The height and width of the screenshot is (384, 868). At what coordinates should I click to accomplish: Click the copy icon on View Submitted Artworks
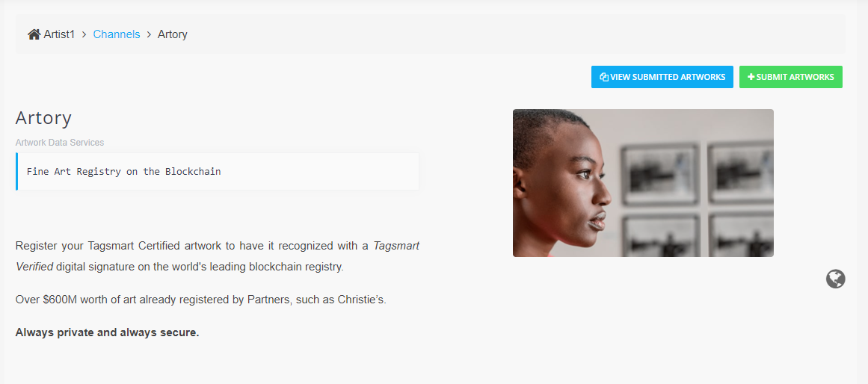point(604,77)
